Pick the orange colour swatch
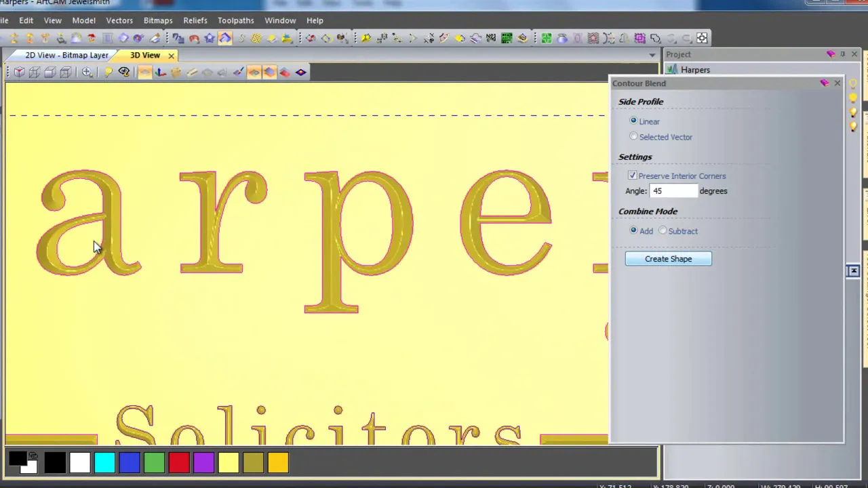The width and height of the screenshot is (868, 488). point(278,462)
